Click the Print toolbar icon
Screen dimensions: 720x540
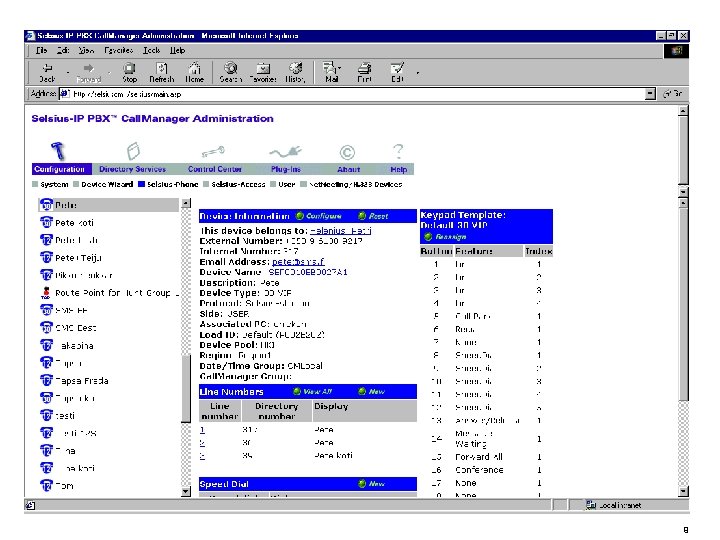[x=364, y=73]
